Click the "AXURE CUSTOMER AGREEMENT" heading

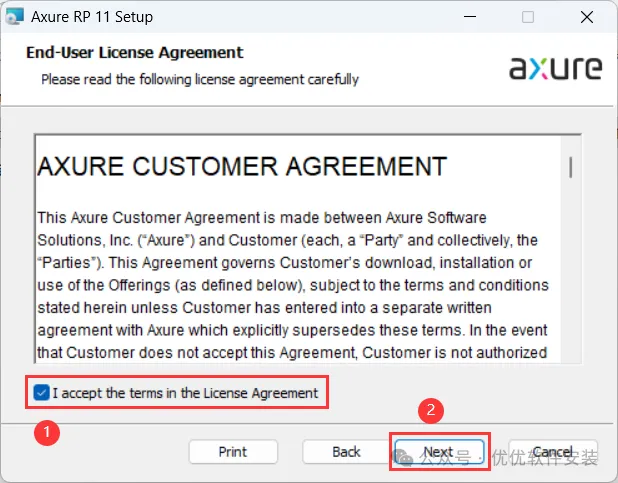(x=242, y=166)
